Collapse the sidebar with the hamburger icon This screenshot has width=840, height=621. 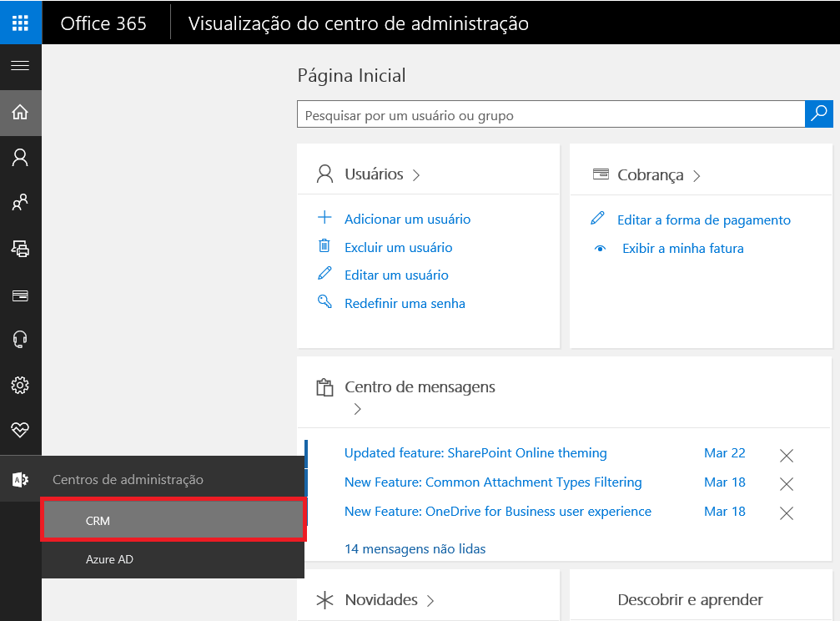20,67
